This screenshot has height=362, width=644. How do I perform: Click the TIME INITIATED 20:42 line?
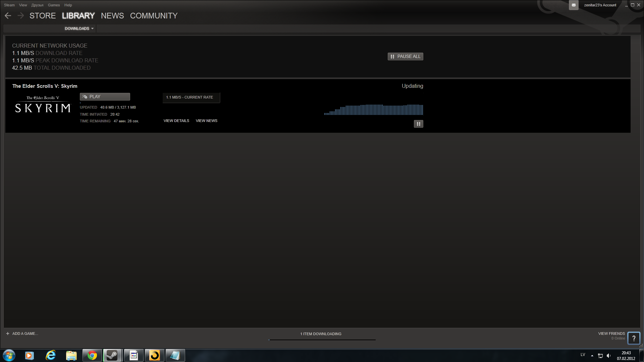100,114
